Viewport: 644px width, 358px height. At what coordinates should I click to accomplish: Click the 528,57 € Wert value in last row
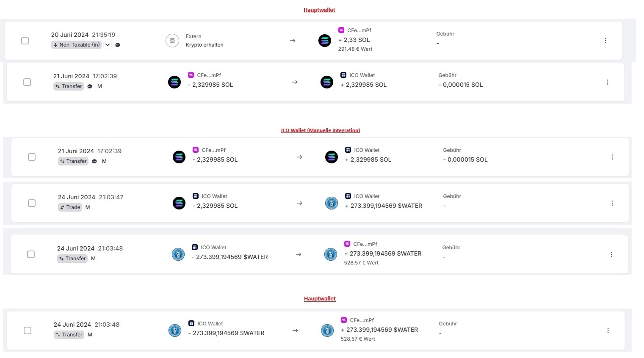[358, 339]
